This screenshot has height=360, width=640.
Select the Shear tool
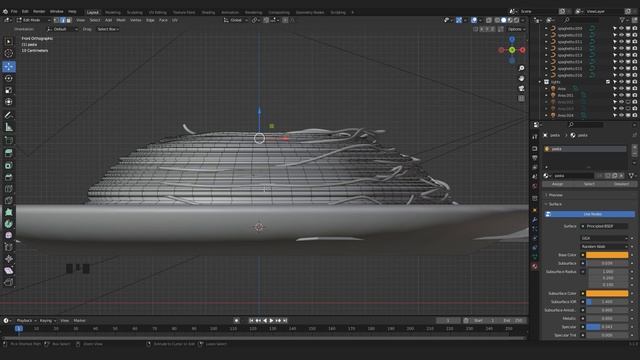pyautogui.click(x=9, y=271)
